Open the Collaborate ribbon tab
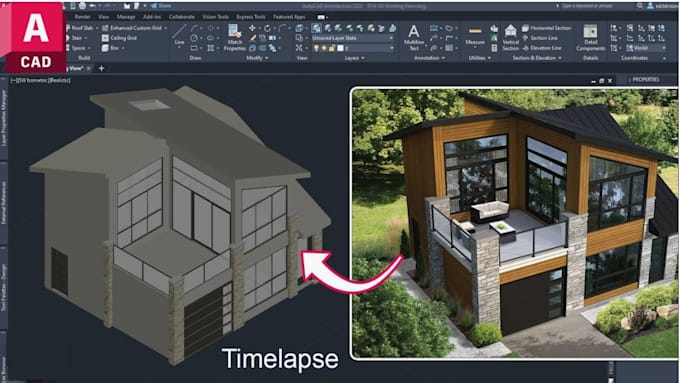Viewport: 680px width, 383px height. (x=182, y=17)
